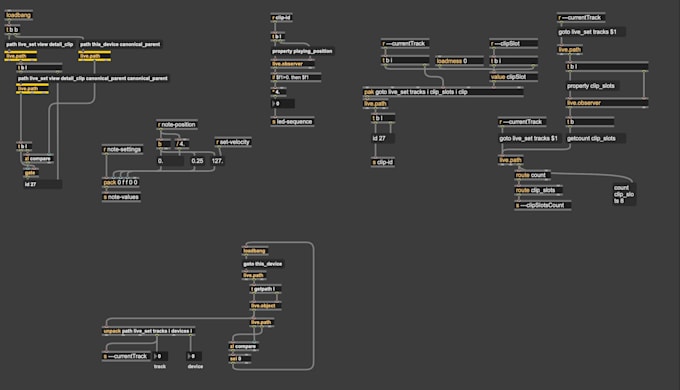
Task: Click the property clip_slots message
Action: (x=593, y=86)
